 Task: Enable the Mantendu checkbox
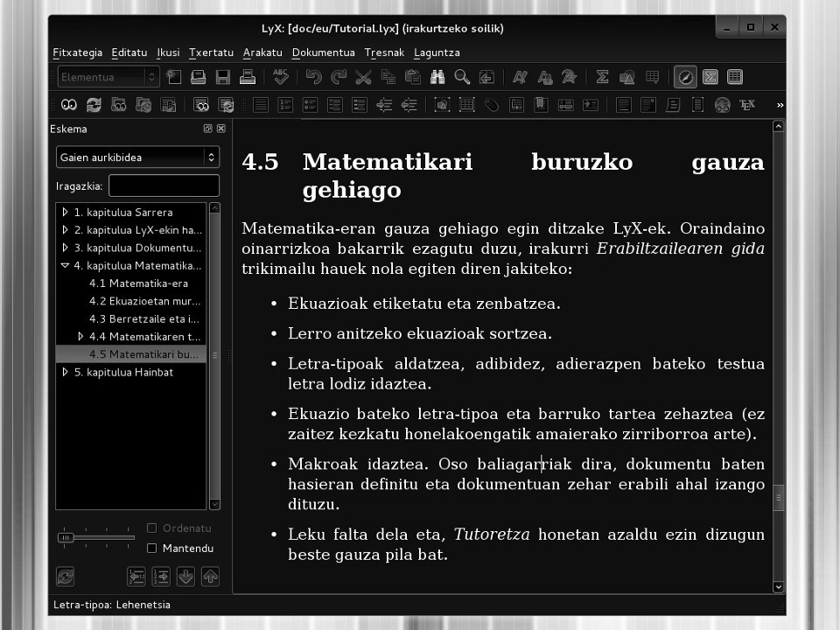point(152,548)
